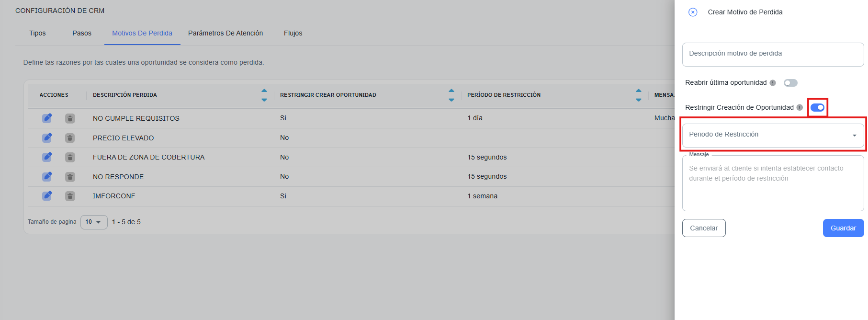Image resolution: width=868 pixels, height=320 pixels.
Task: Delete the NO CUMPLE REQUISITOS row
Action: 70,118
